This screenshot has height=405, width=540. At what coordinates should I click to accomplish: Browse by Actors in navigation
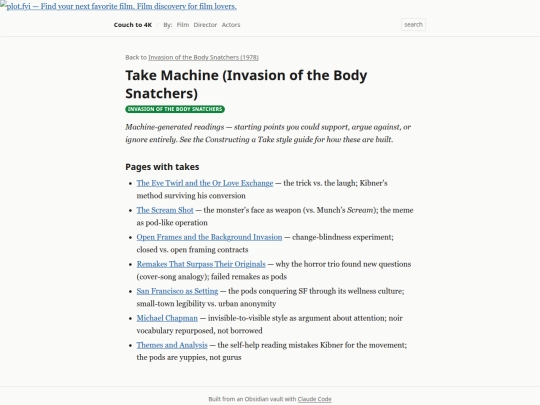[231, 25]
